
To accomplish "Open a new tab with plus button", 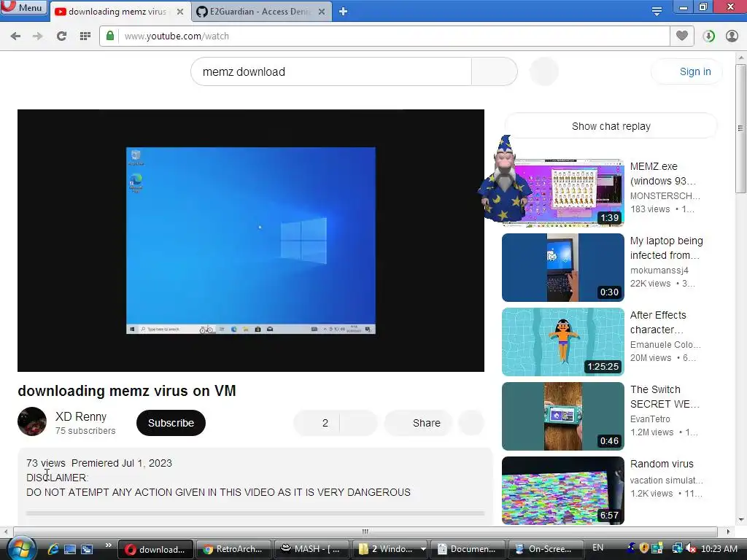I will point(343,12).
